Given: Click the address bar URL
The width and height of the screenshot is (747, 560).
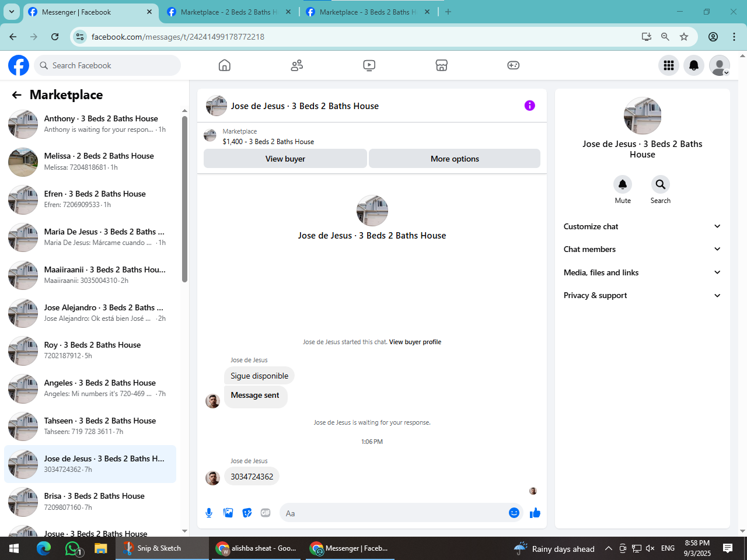Looking at the screenshot, I should click(178, 37).
